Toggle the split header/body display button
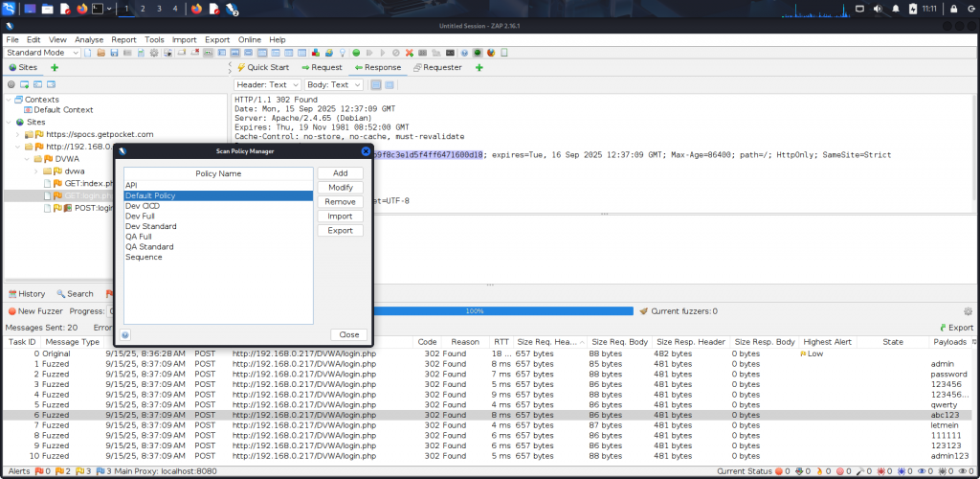 click(x=390, y=84)
